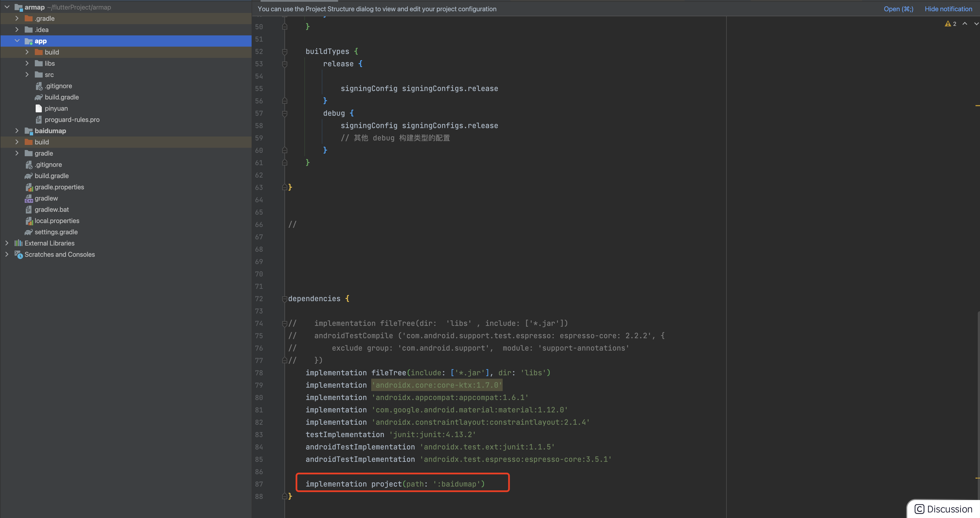Fold the commented block at line 74
This screenshot has height=518, width=980.
coord(284,324)
